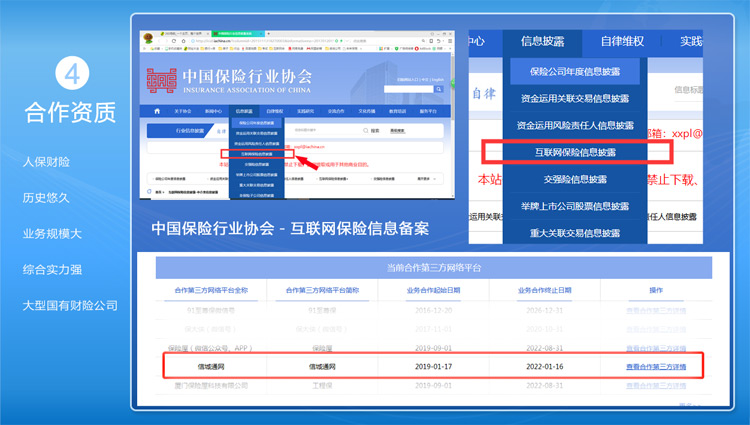Select 互联网保险信息披露 in the enlarged dropdown
Viewport: 750px width, 425px height.
[x=575, y=153]
